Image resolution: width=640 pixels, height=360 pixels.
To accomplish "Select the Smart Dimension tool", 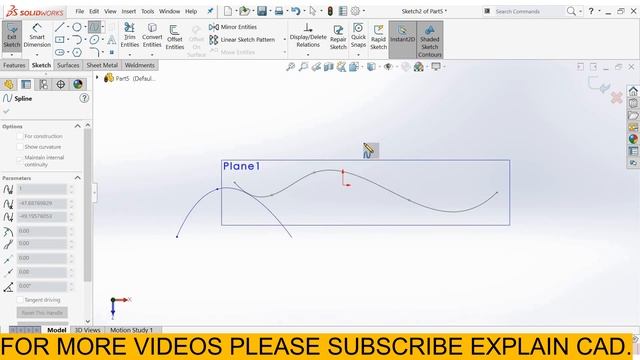I will [37, 36].
